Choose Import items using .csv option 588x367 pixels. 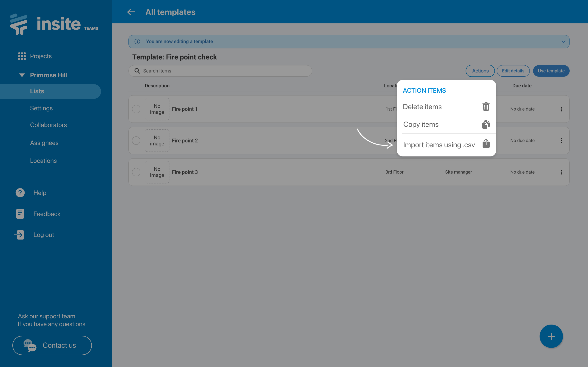tap(439, 145)
